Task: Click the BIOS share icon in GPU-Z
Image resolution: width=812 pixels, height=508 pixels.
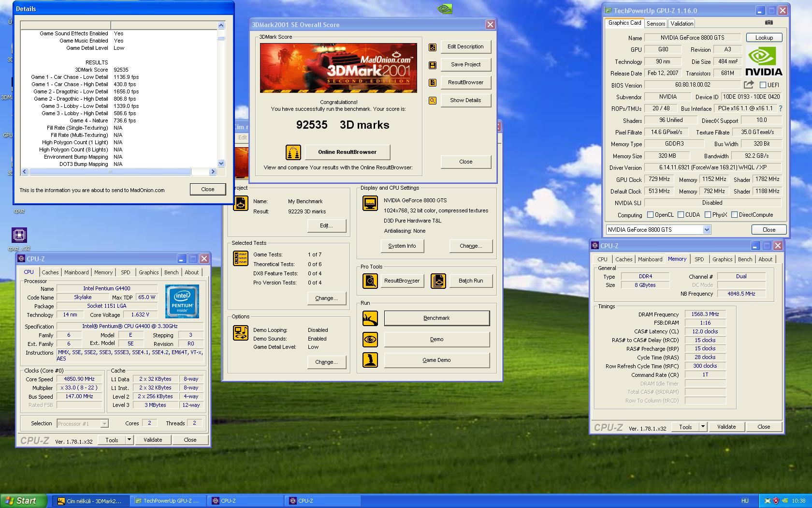Action: tap(749, 85)
